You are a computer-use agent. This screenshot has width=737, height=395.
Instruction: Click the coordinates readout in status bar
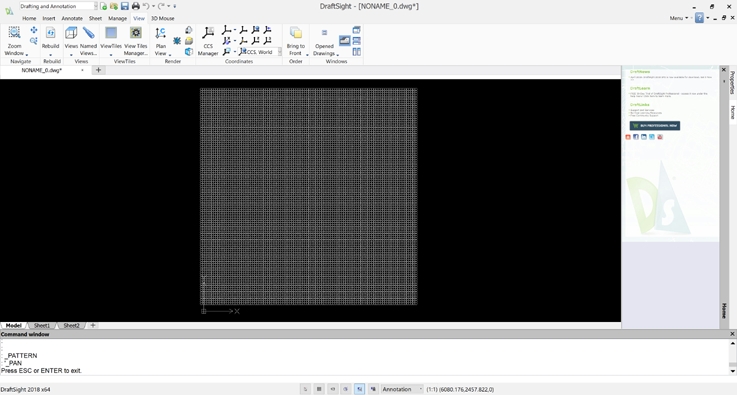click(x=460, y=389)
